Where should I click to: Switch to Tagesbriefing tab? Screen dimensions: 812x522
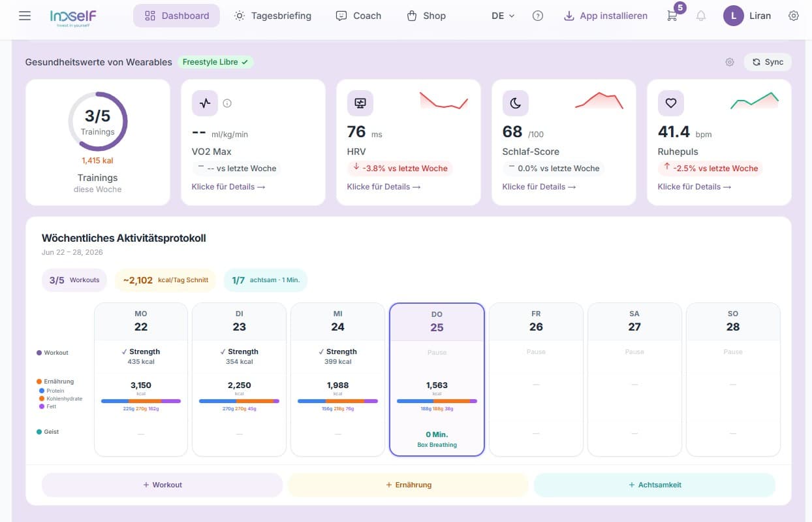pos(273,16)
